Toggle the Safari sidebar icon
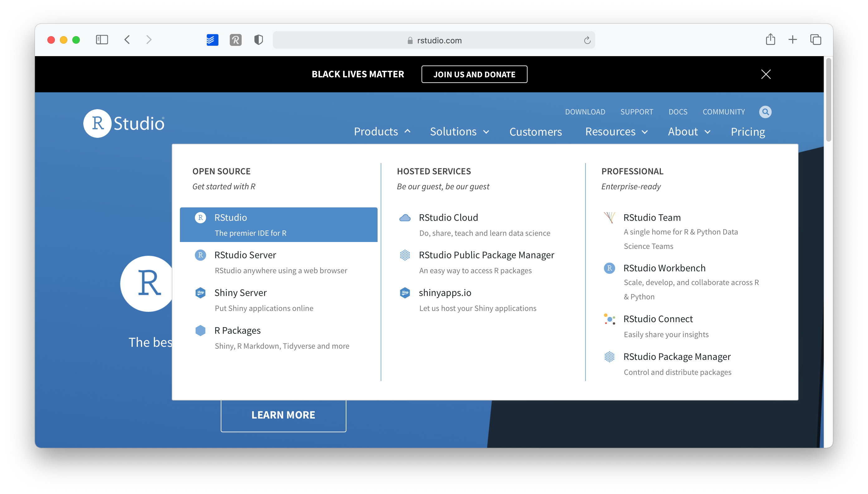Viewport: 868px width, 494px height. click(x=102, y=40)
